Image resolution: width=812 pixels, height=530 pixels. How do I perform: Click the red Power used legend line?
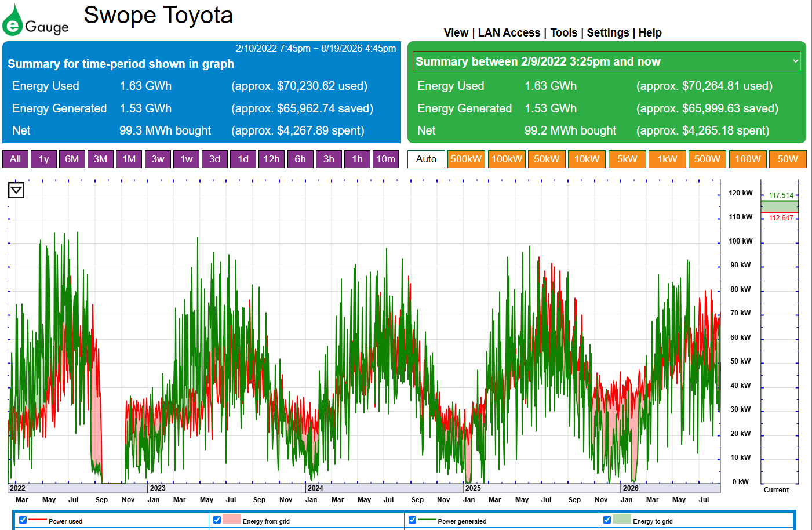[38, 520]
